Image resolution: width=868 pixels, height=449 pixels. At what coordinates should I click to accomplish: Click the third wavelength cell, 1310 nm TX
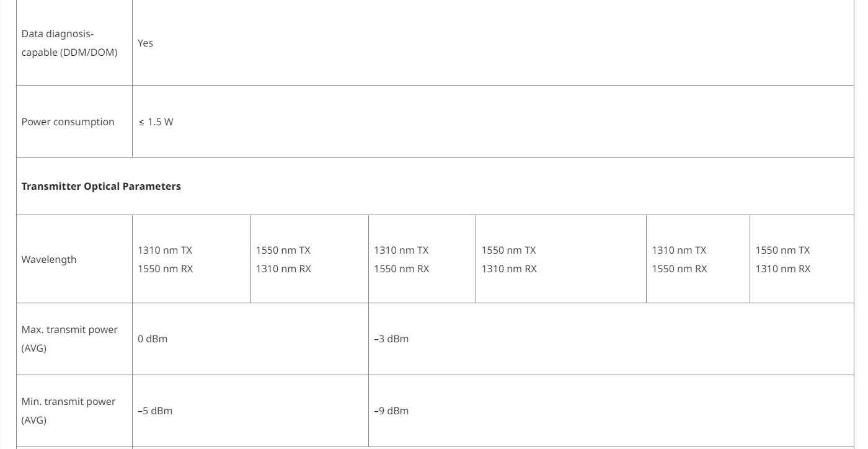401,260
